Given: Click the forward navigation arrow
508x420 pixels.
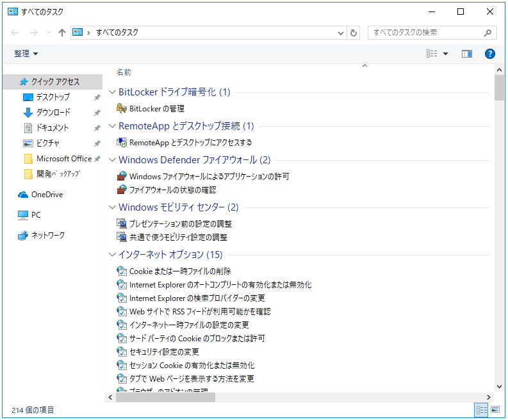Looking at the screenshot, I should tap(34, 33).
